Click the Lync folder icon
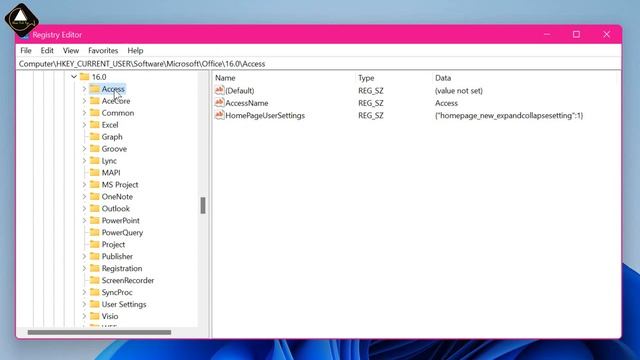 95,160
